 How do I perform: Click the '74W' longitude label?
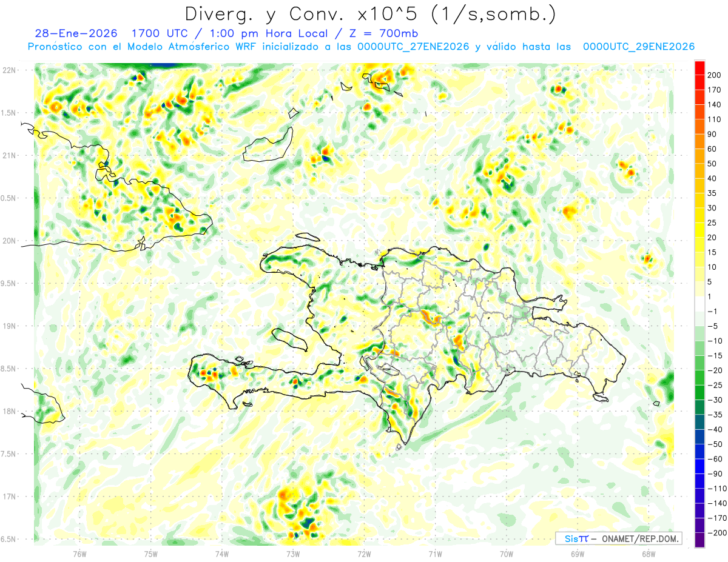222,554
